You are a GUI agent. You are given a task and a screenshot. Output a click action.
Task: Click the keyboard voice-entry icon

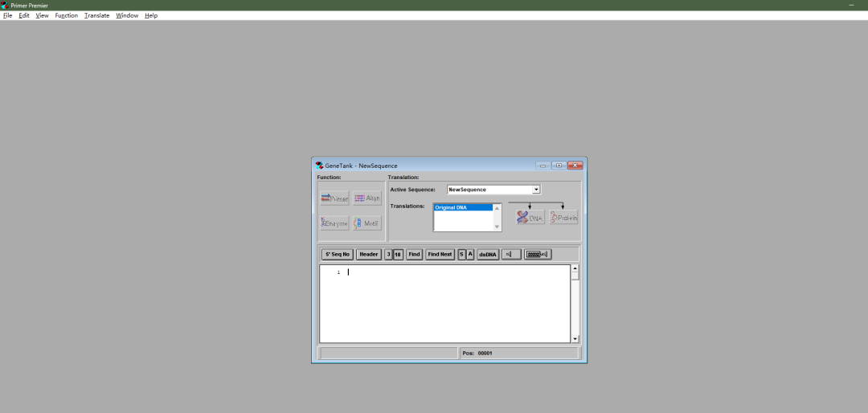pos(538,255)
